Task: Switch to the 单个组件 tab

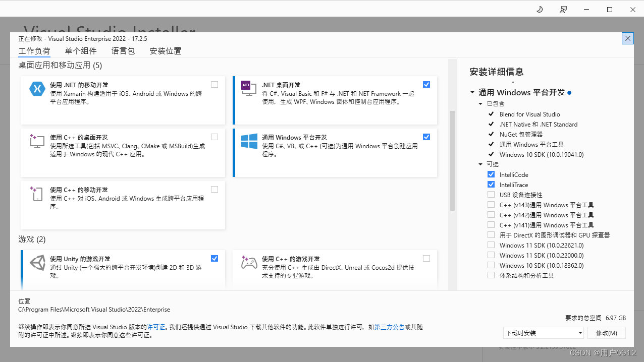Action: 81,51
